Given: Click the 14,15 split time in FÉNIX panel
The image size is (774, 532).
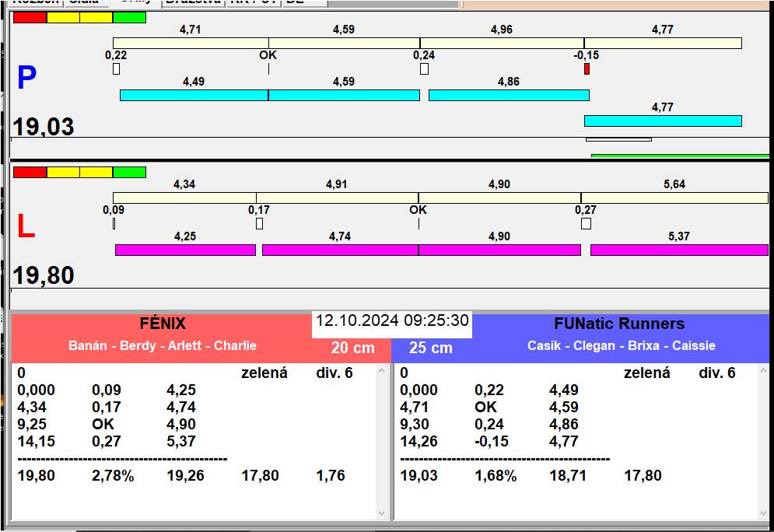Looking at the screenshot, I should (x=37, y=441).
